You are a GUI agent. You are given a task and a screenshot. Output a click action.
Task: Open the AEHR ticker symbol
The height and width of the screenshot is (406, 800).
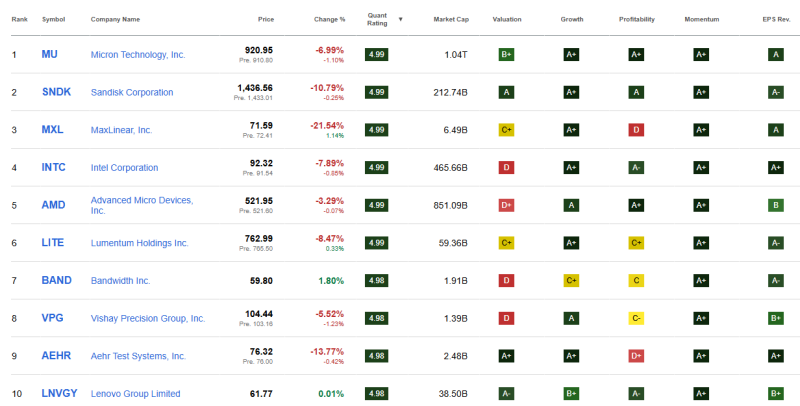(56, 356)
